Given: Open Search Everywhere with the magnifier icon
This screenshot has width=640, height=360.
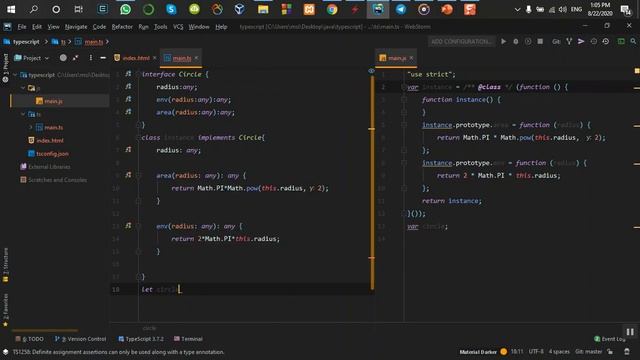Looking at the screenshot, I should coord(633,41).
